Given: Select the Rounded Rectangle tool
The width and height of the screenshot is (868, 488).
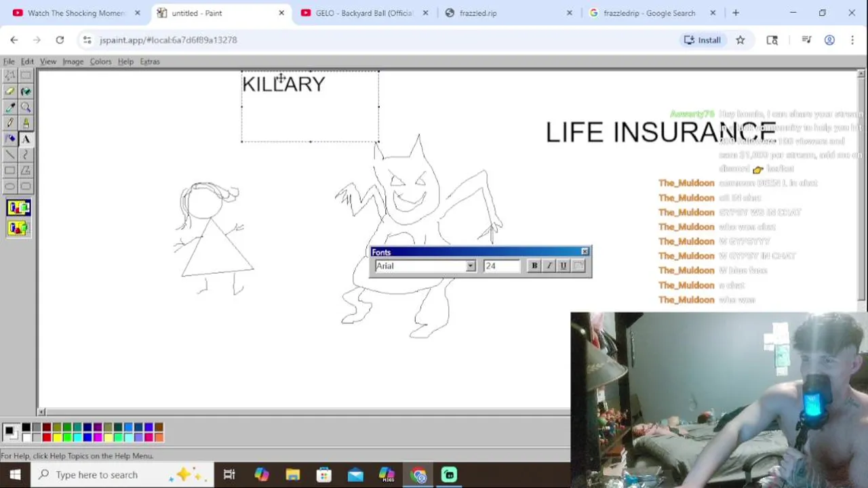Looking at the screenshot, I should coord(26,186).
